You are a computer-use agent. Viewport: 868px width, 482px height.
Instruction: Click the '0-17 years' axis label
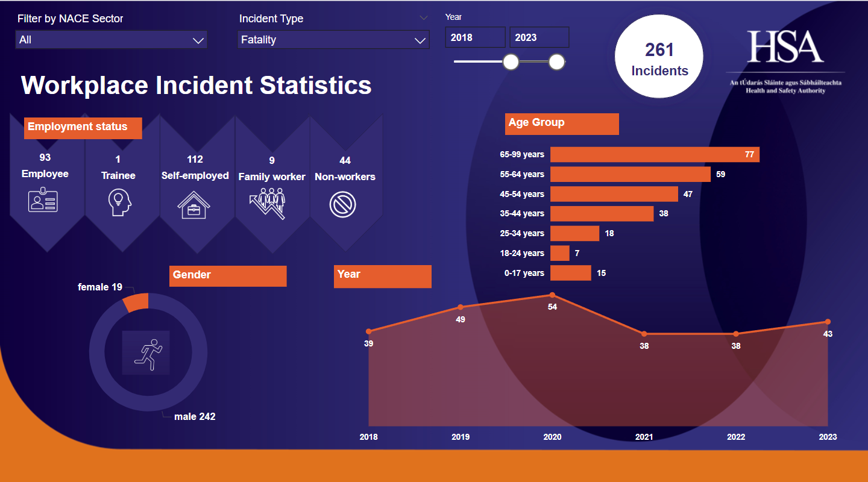524,273
